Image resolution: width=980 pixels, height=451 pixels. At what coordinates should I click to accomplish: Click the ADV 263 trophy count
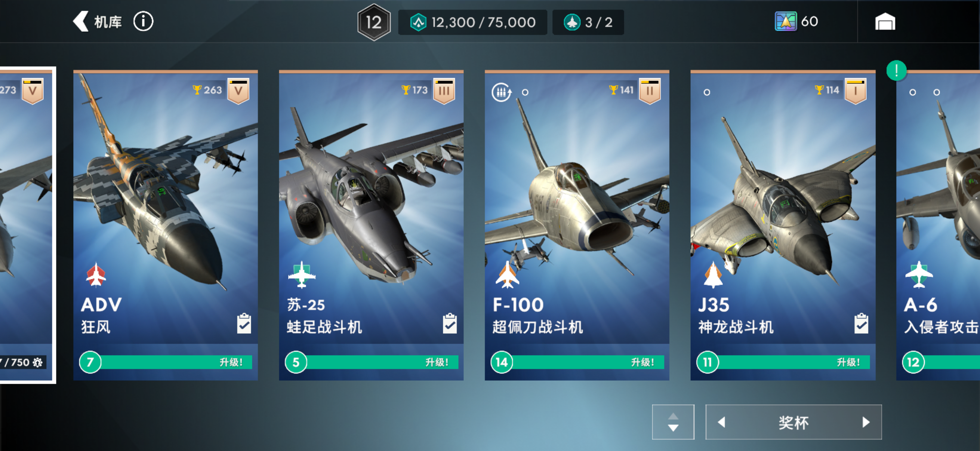click(207, 90)
